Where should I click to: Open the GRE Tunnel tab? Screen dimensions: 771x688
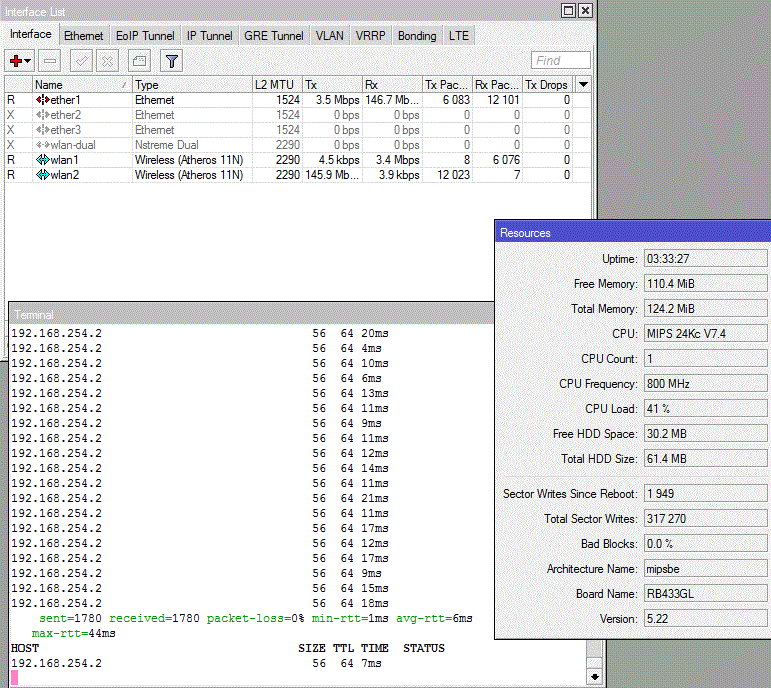274,36
